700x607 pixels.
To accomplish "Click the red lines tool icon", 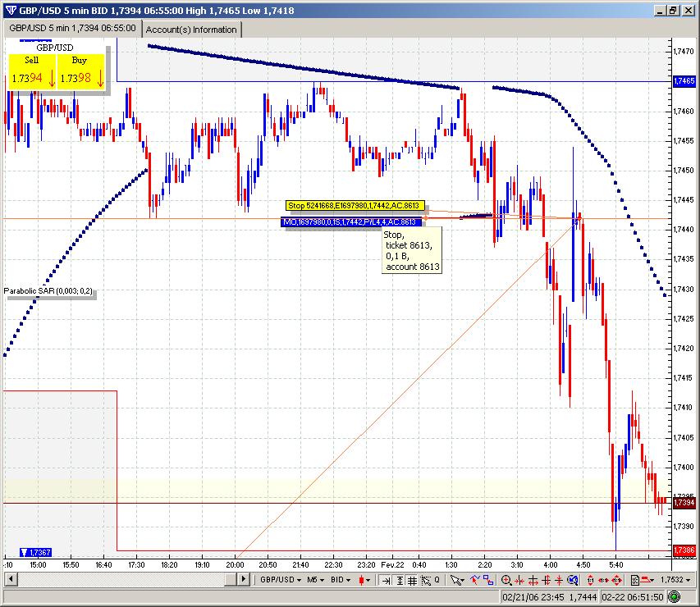I will pyautogui.click(x=645, y=580).
